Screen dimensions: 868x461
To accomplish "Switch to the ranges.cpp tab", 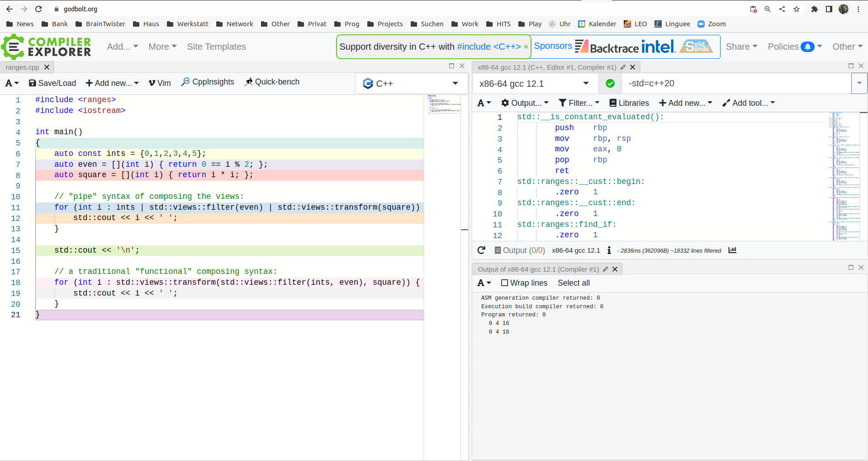I will click(23, 67).
